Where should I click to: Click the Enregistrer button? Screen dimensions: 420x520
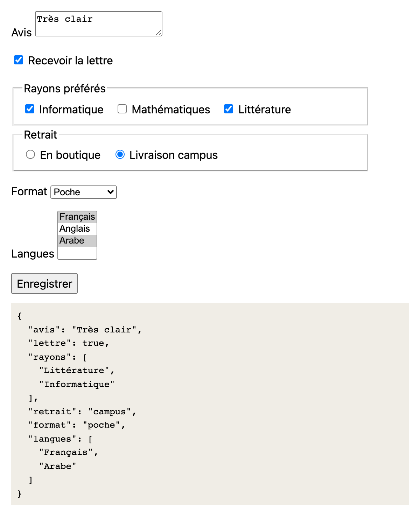click(44, 283)
